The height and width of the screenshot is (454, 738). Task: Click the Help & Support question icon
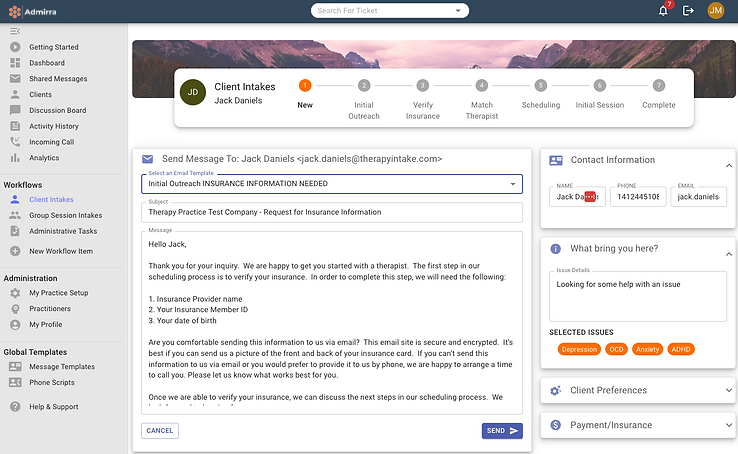15,406
